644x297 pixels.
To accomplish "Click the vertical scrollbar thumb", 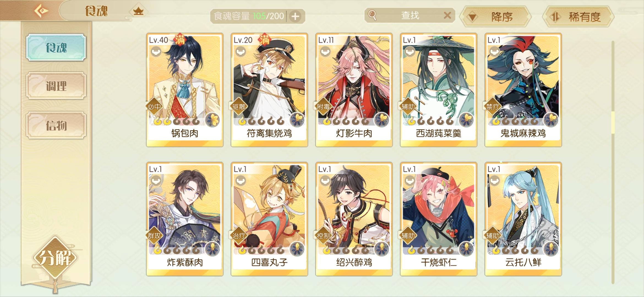I will point(613,123).
